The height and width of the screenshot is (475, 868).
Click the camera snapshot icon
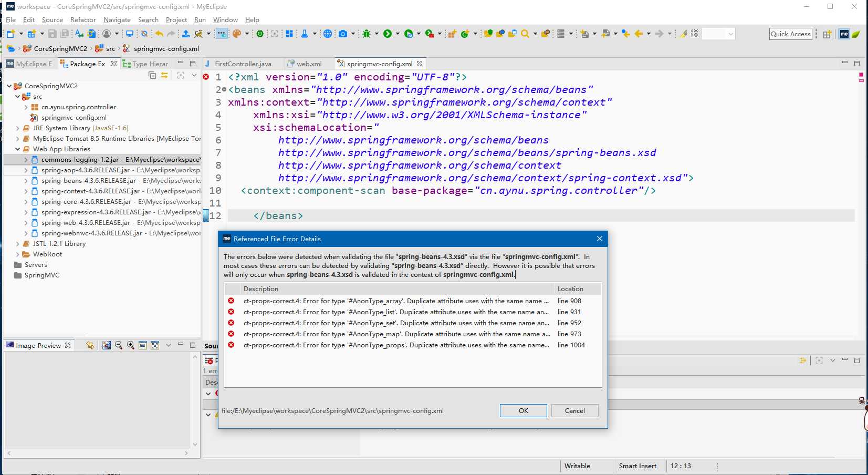pos(343,34)
